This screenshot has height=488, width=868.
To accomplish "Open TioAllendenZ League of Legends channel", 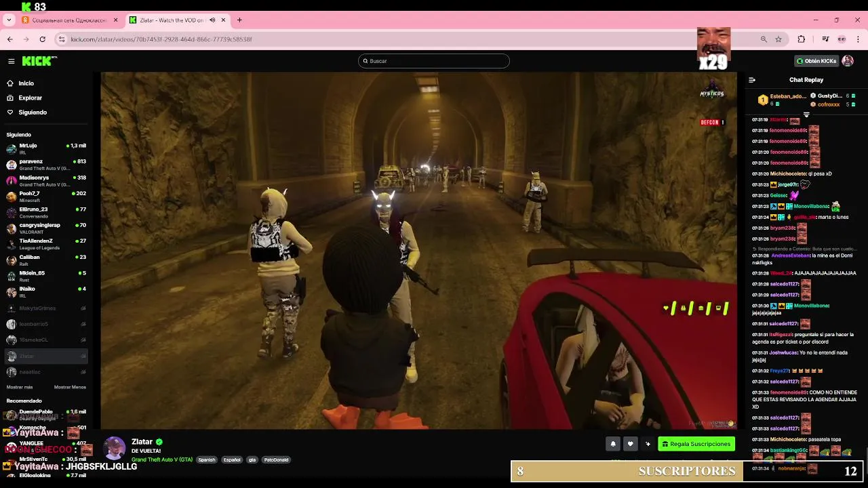I will (x=46, y=244).
